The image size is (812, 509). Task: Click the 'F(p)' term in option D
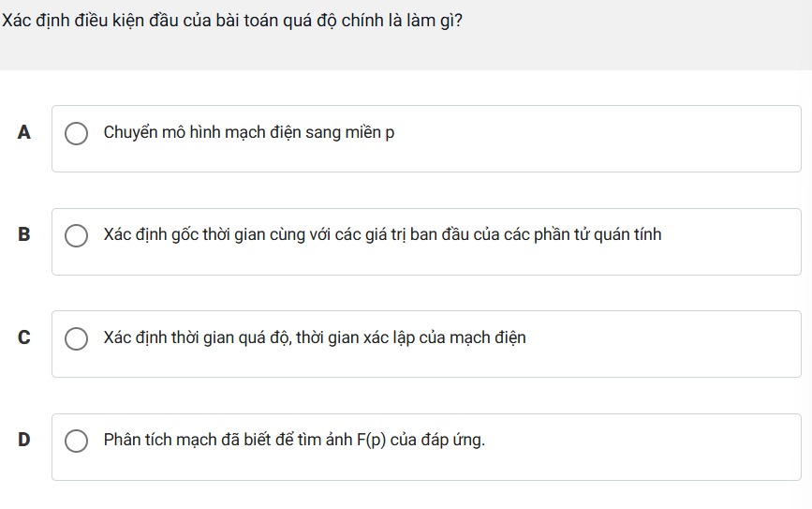tap(371, 440)
